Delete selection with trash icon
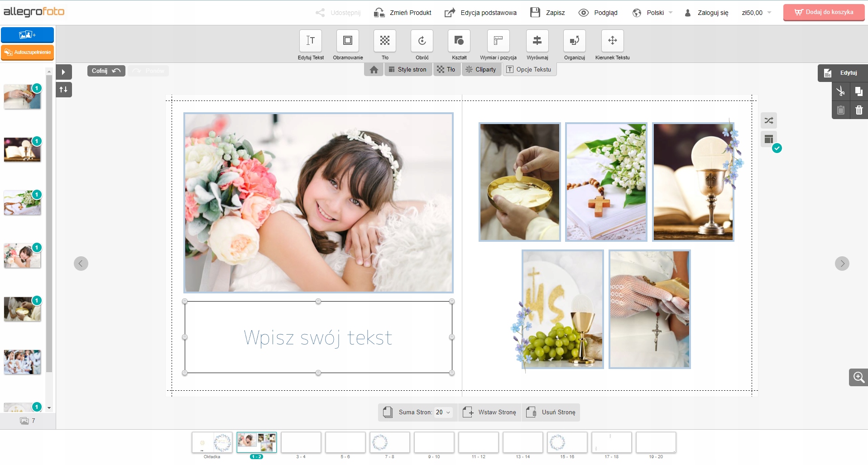 [858, 110]
